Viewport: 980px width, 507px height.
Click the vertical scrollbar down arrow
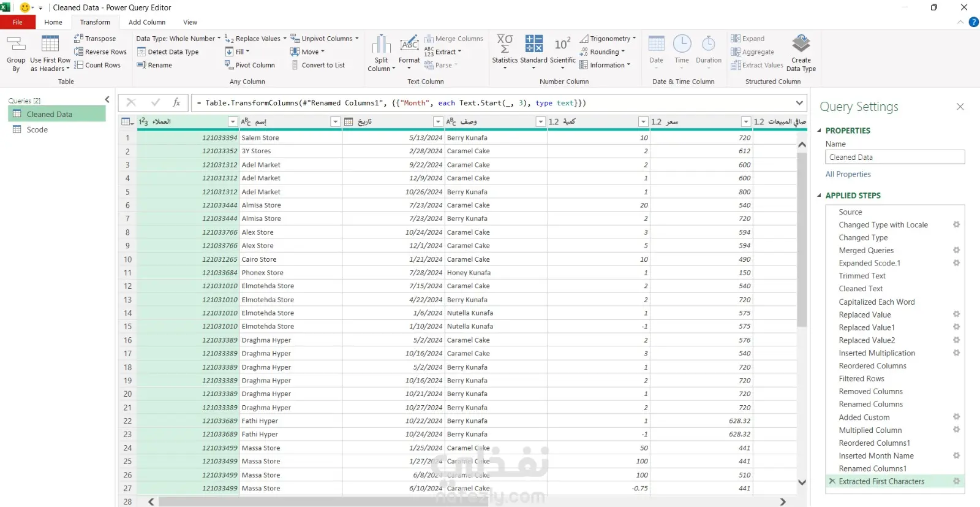(802, 482)
